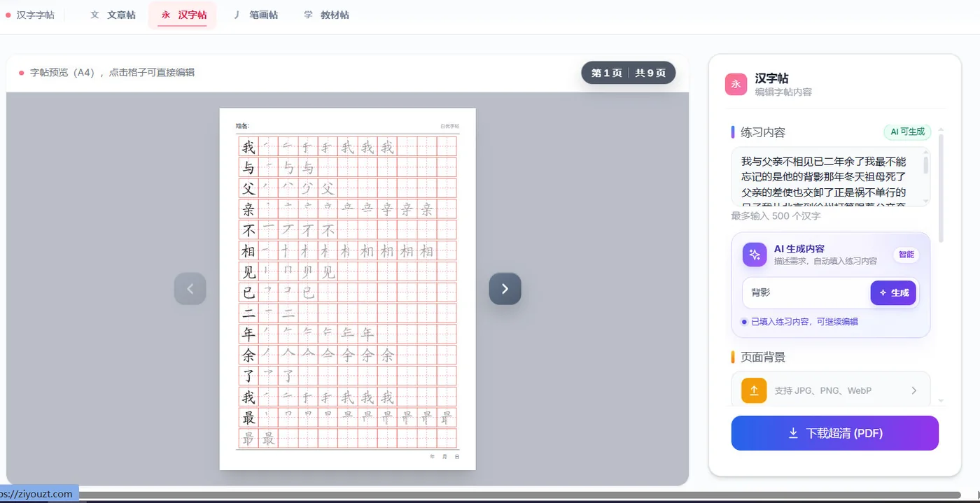Image resolution: width=980 pixels, height=503 pixels.
Task: Click the 练习内容 section heading
Action: coord(763,132)
